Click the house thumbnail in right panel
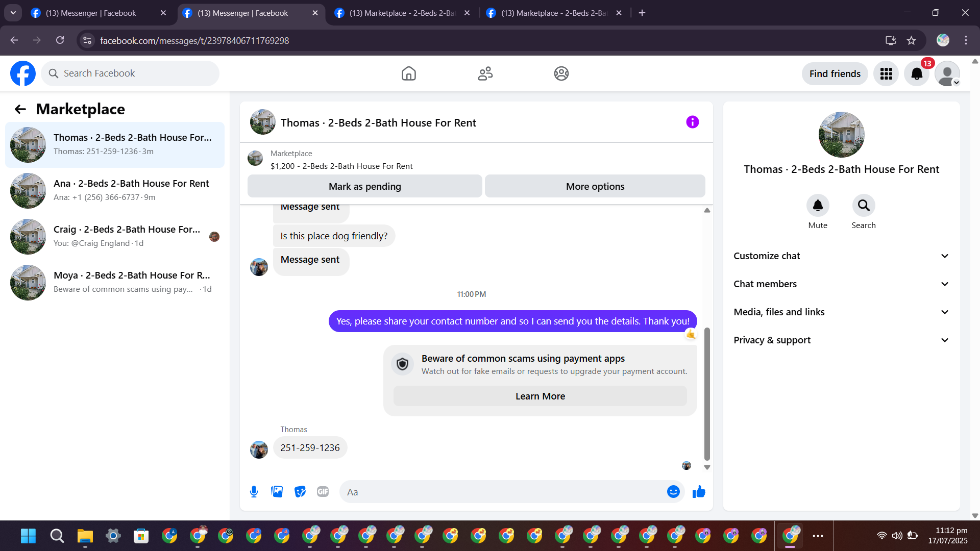This screenshot has height=551, width=980. pyautogui.click(x=842, y=135)
